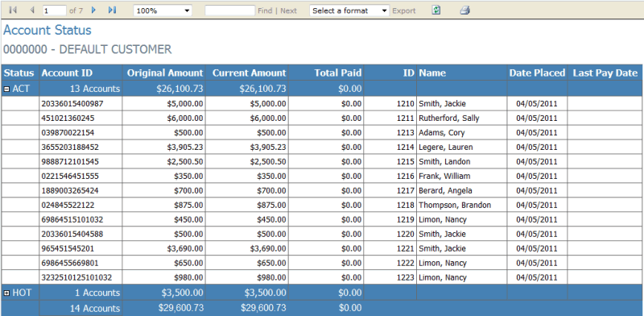Image resolution: width=644 pixels, height=316 pixels.
Task: Select account ID 451021360245
Action: [68, 118]
